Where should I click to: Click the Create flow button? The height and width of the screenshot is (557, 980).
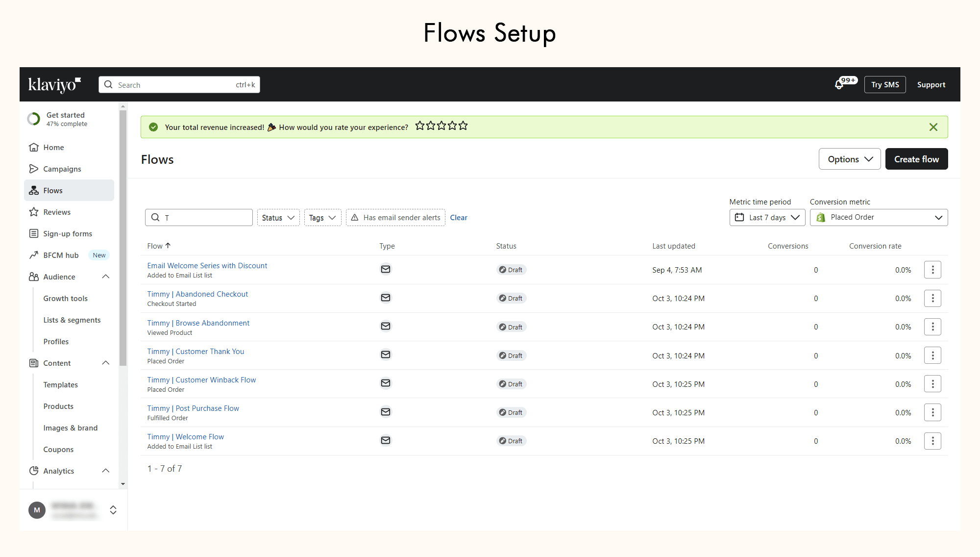[x=916, y=159]
